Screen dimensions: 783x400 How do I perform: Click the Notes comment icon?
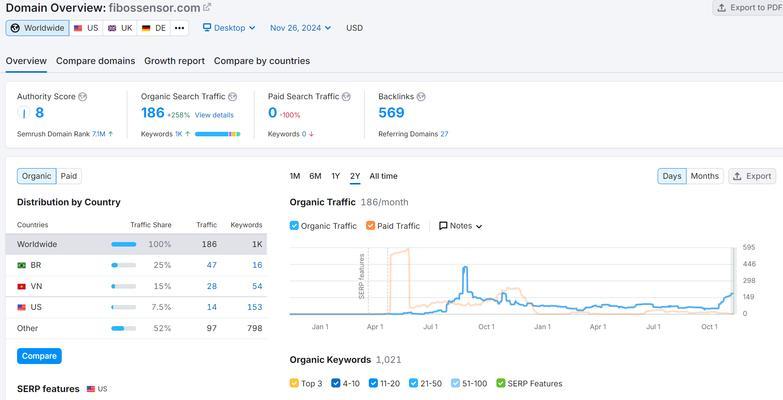443,226
